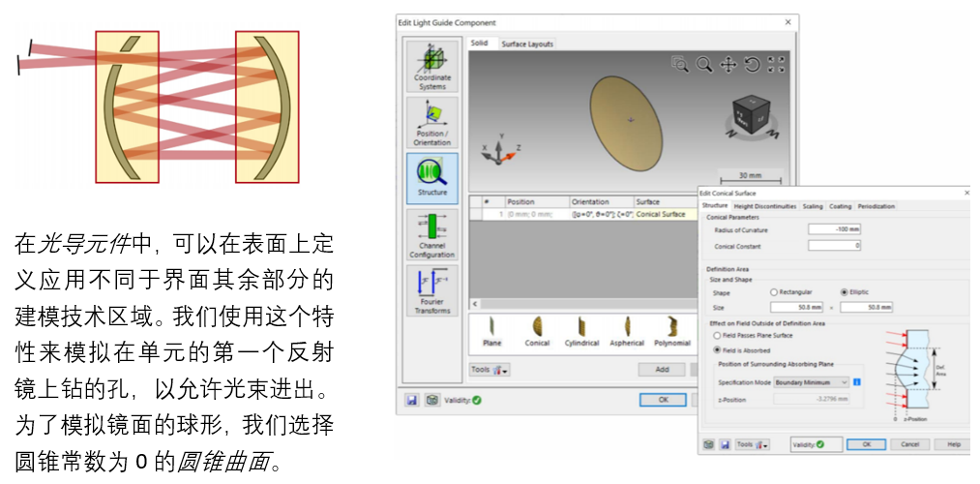The image size is (980, 484).
Task: Choose the Plane surface type
Action: coord(492,331)
